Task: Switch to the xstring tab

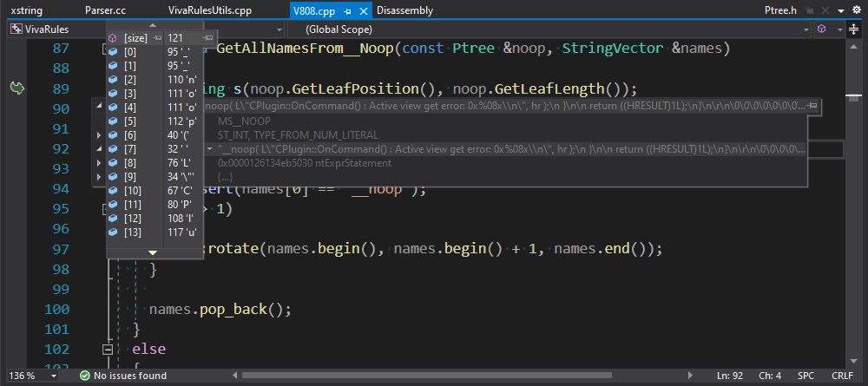Action: [27, 10]
